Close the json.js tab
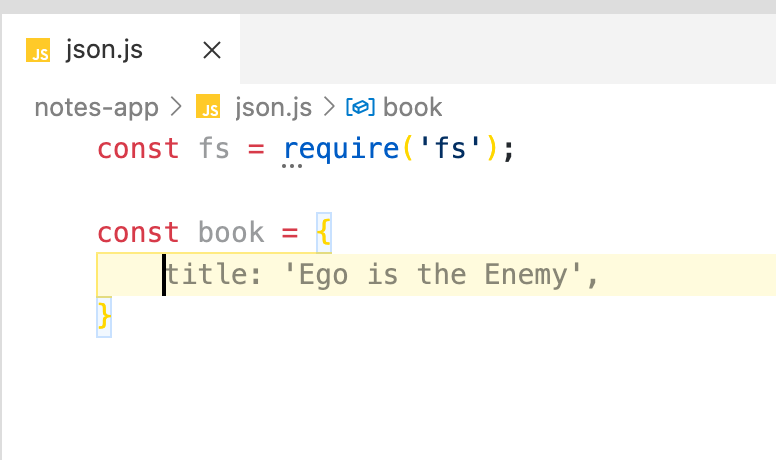The height and width of the screenshot is (460, 776). [212, 50]
